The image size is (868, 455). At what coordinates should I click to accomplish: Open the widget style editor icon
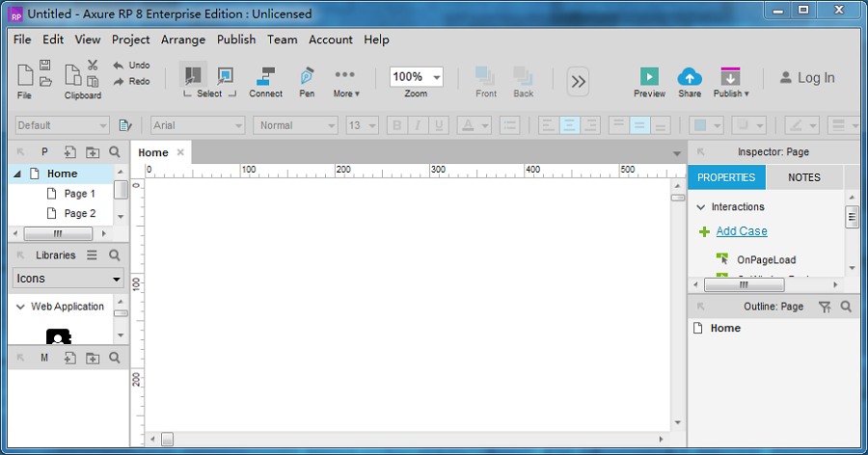point(125,125)
